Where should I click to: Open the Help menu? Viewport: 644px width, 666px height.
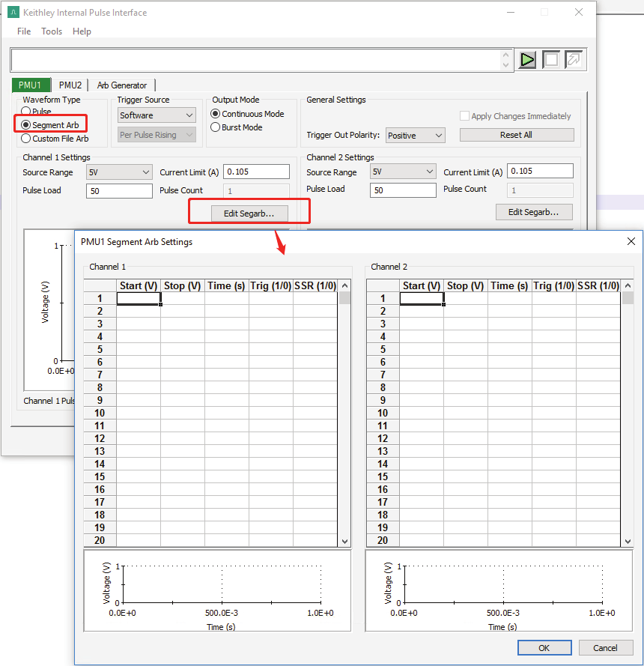(82, 31)
